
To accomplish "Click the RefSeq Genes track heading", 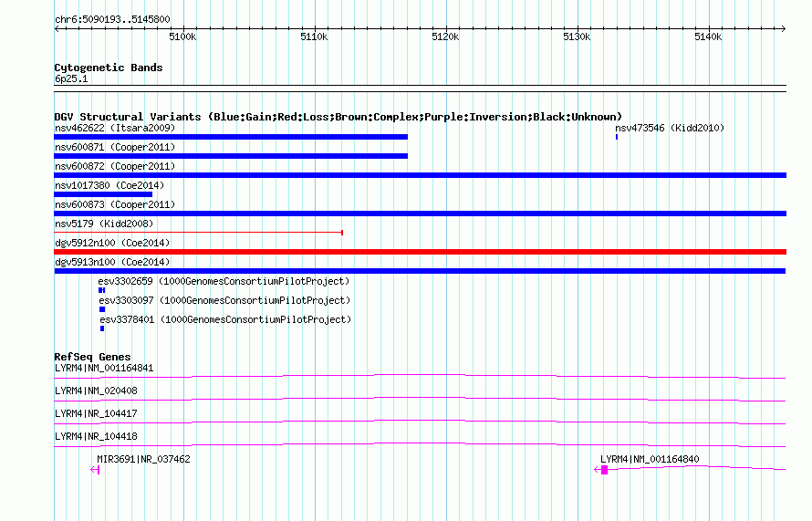I will click(92, 357).
